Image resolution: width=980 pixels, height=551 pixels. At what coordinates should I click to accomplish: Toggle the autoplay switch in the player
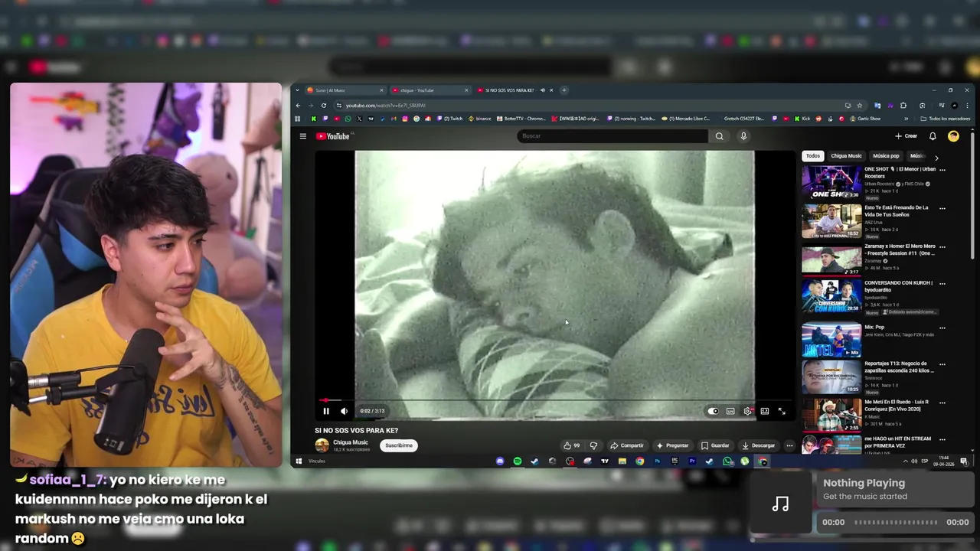(x=713, y=411)
